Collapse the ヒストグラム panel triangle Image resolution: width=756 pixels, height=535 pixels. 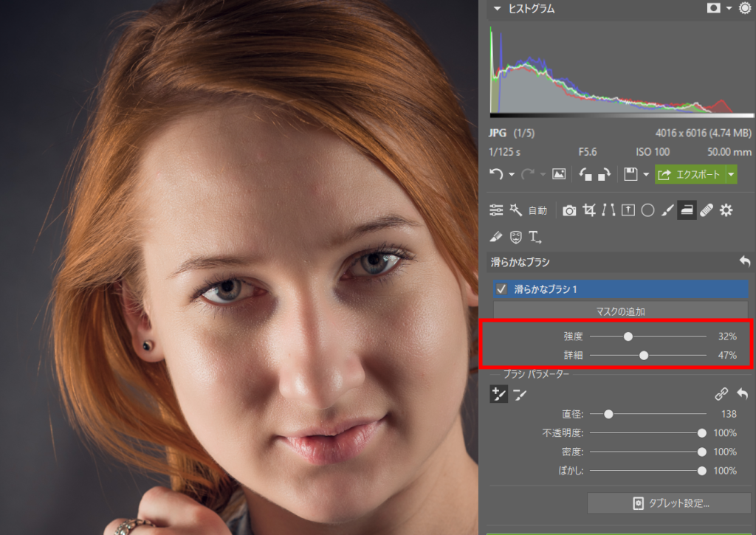coord(497,8)
